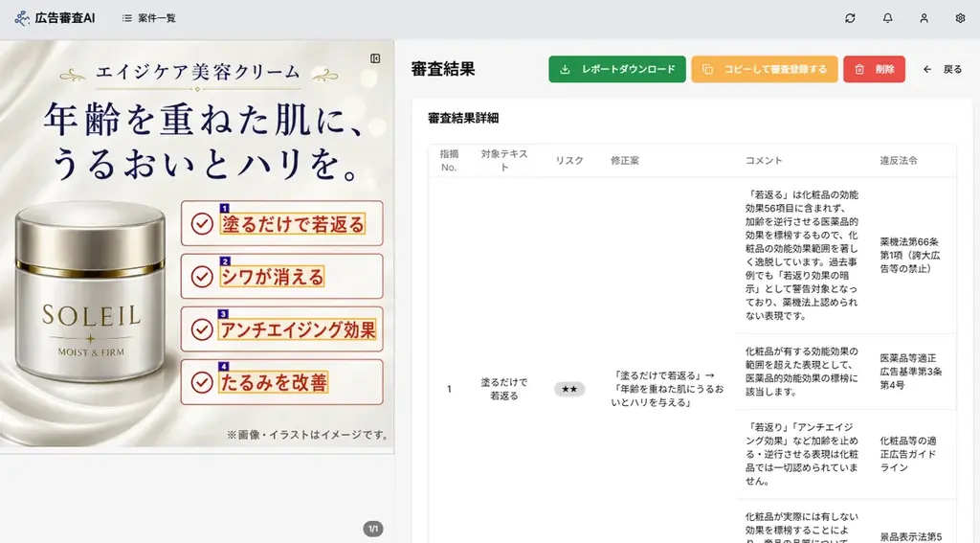Click 医薬品等適正広告基準第3条第4号 cell
This screenshot has width=980, height=543.
tap(911, 372)
